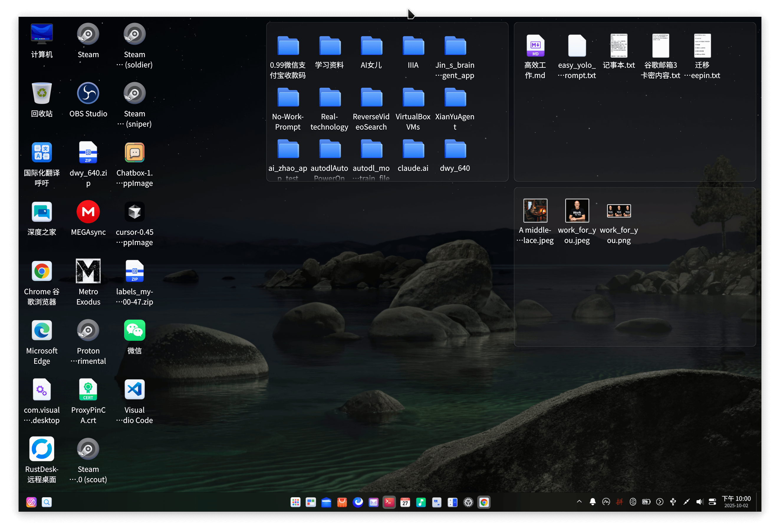Viewport: 780px width, 532px height.
Task: Open the app launcher grid in dock
Action: coord(295,502)
